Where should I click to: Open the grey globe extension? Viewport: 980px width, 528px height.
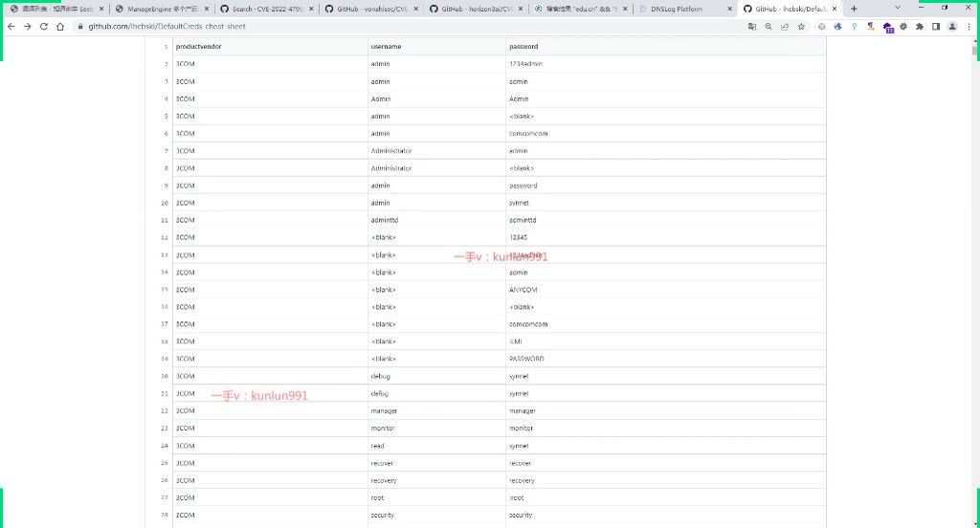click(x=822, y=27)
